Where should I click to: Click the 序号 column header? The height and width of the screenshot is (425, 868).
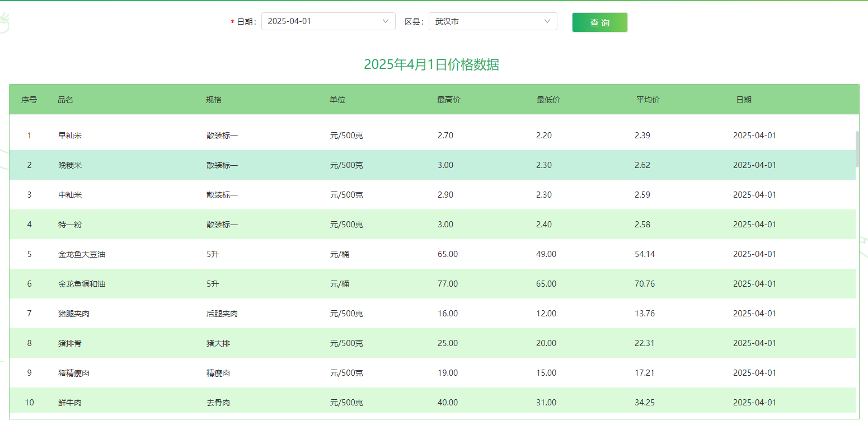pyautogui.click(x=29, y=100)
